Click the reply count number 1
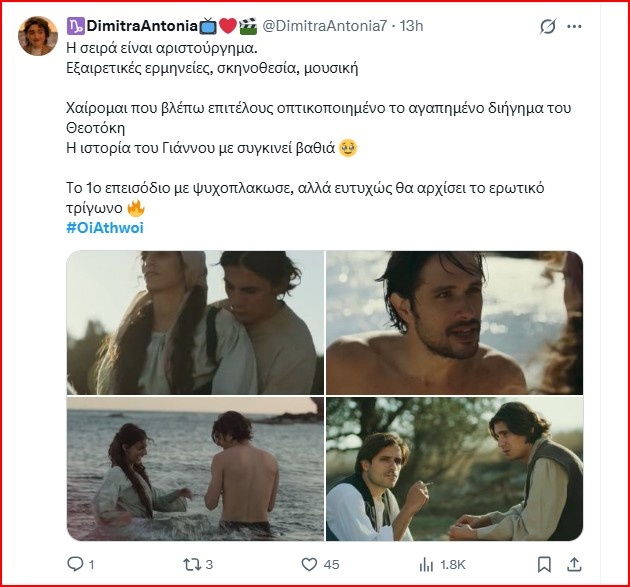 91,565
